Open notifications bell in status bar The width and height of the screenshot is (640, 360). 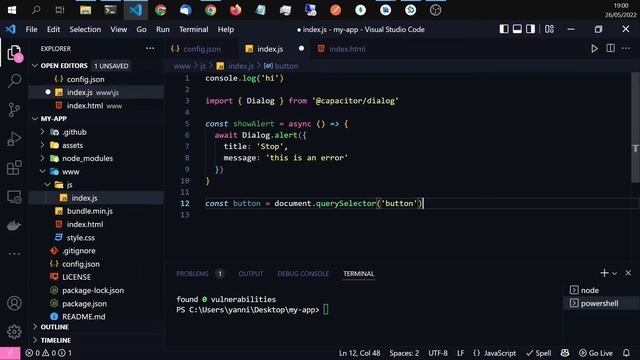point(627,353)
